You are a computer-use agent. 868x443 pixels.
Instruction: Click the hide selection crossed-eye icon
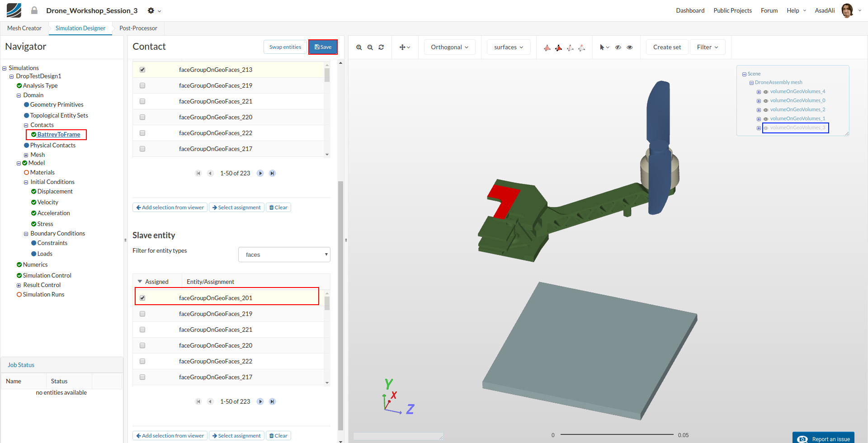pyautogui.click(x=618, y=47)
